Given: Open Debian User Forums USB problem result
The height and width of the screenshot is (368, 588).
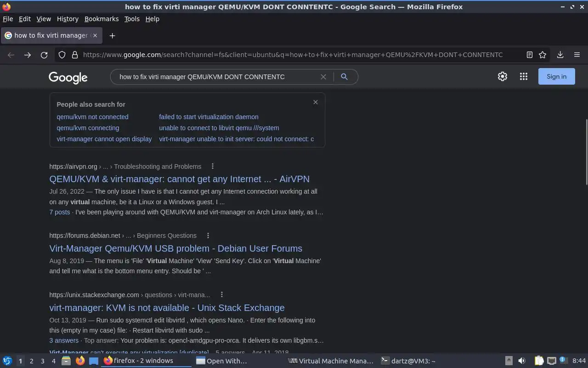Looking at the screenshot, I should point(175,248).
